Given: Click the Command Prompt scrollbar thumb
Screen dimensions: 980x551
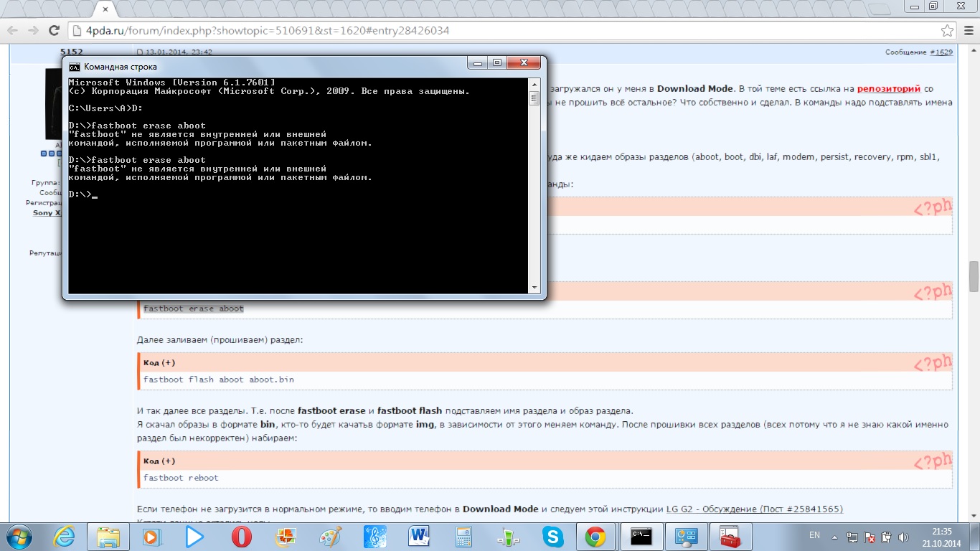Looking at the screenshot, I should [x=534, y=98].
